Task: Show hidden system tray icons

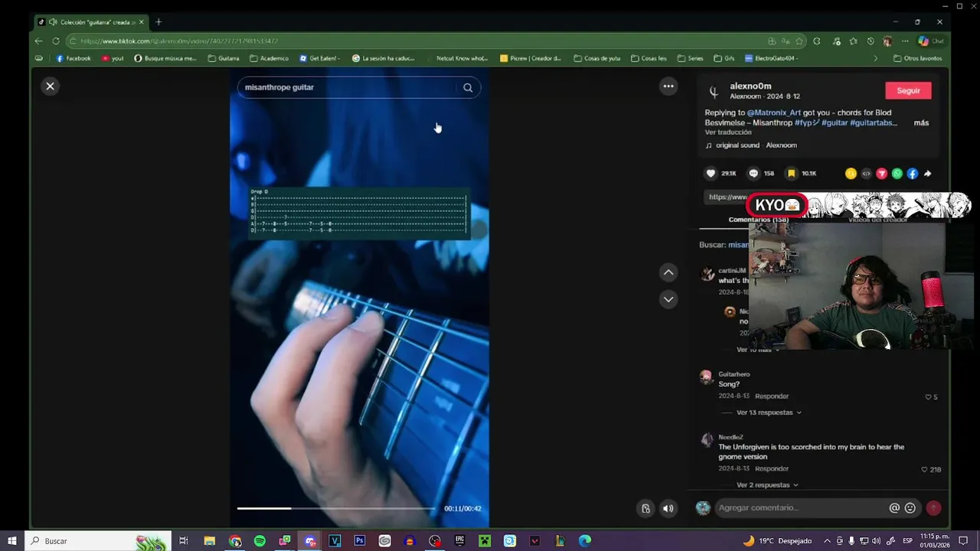Action: click(x=827, y=541)
